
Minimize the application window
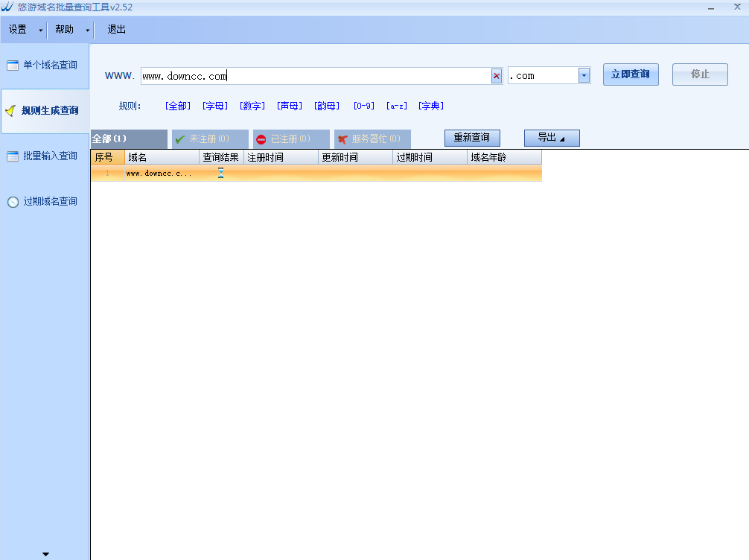point(711,7)
